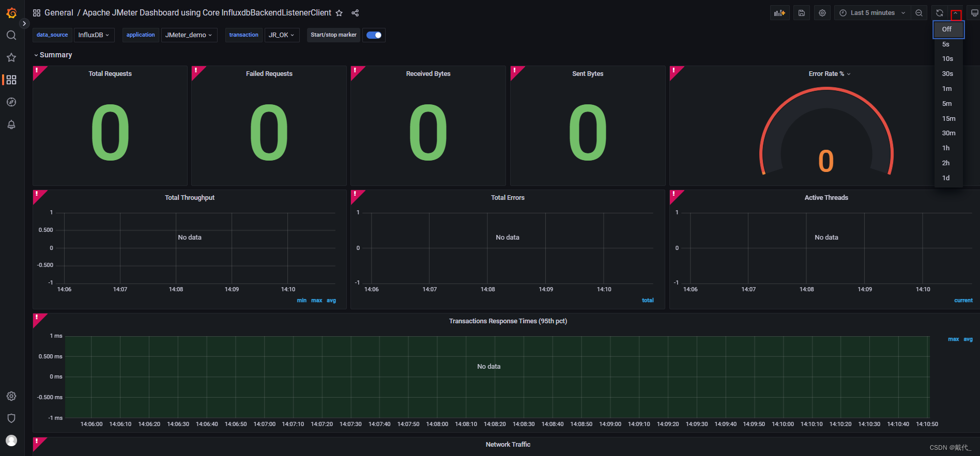Select 1d refresh interval
The image size is (980, 456).
coord(948,178)
